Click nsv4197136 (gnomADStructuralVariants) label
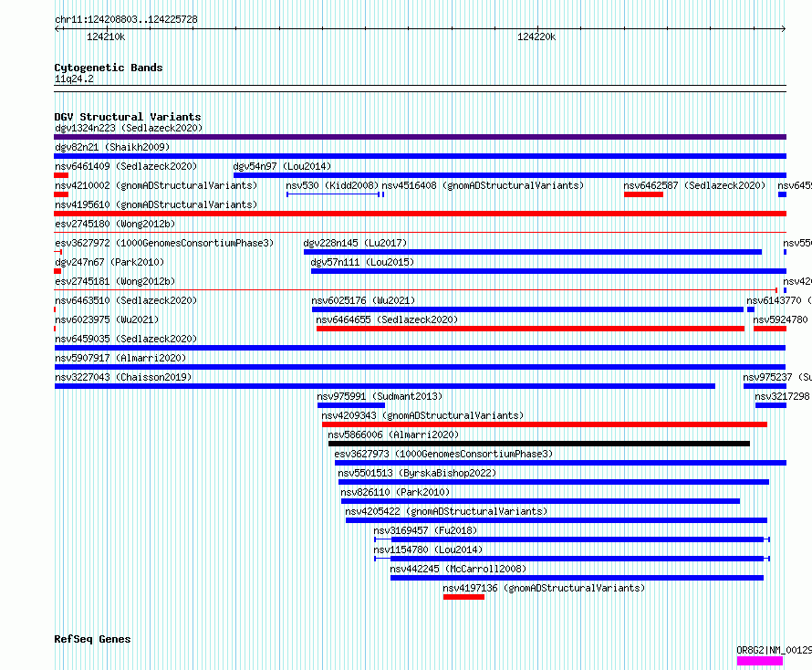812x670 pixels. (545, 588)
